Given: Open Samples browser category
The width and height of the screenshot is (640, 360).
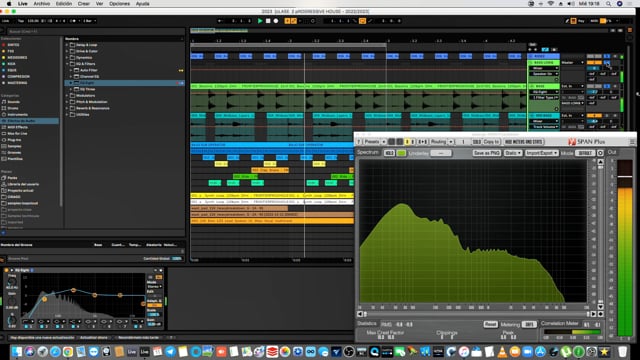Looking at the screenshot, I should click(14, 146).
